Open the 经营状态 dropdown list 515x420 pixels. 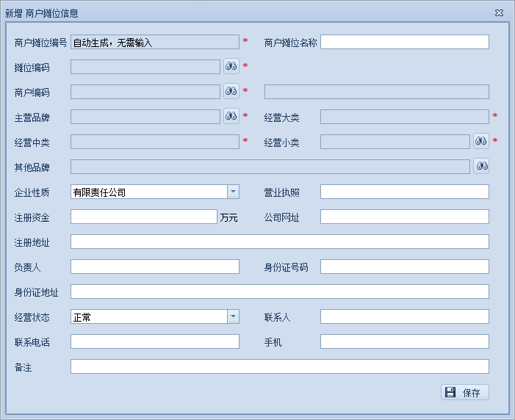click(x=233, y=316)
